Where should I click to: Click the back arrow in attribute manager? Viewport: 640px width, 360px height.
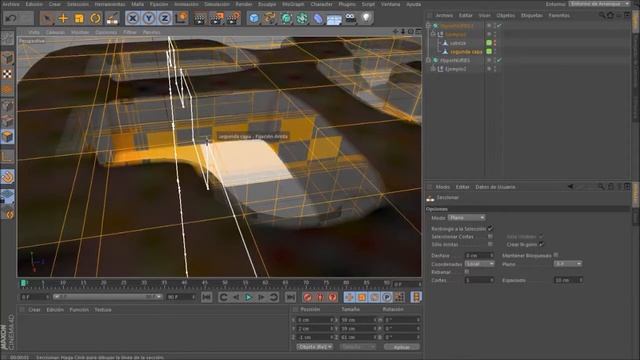570,187
